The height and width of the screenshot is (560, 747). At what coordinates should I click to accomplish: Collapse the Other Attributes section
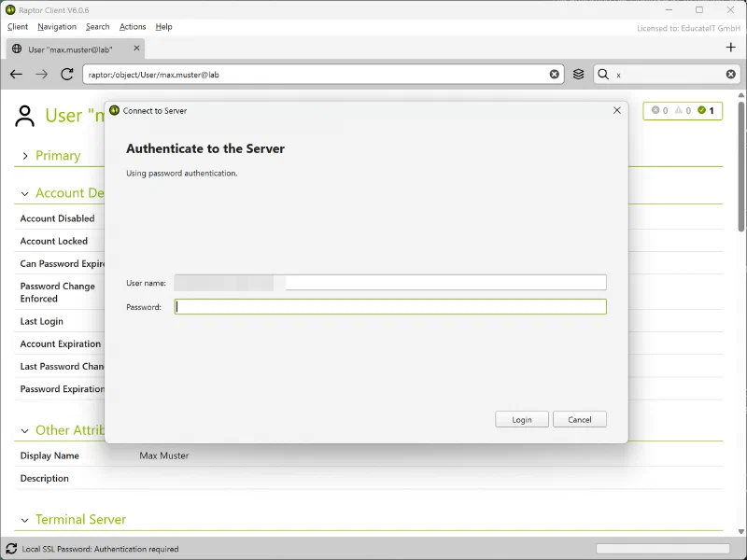pyautogui.click(x=25, y=431)
